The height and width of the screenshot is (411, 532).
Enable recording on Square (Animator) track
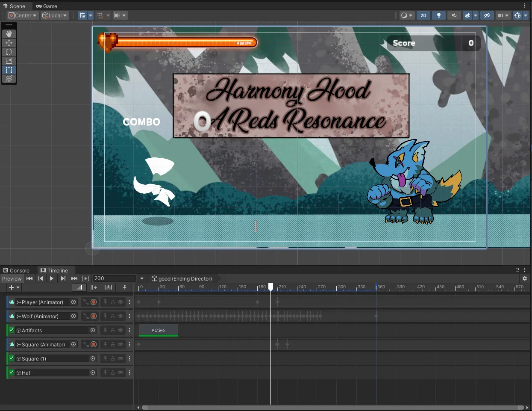[94, 344]
